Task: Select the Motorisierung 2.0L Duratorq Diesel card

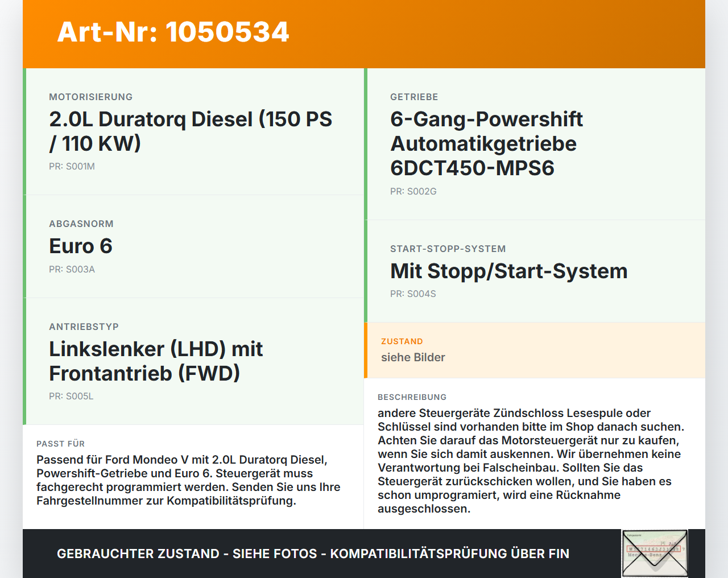Action: [193, 131]
